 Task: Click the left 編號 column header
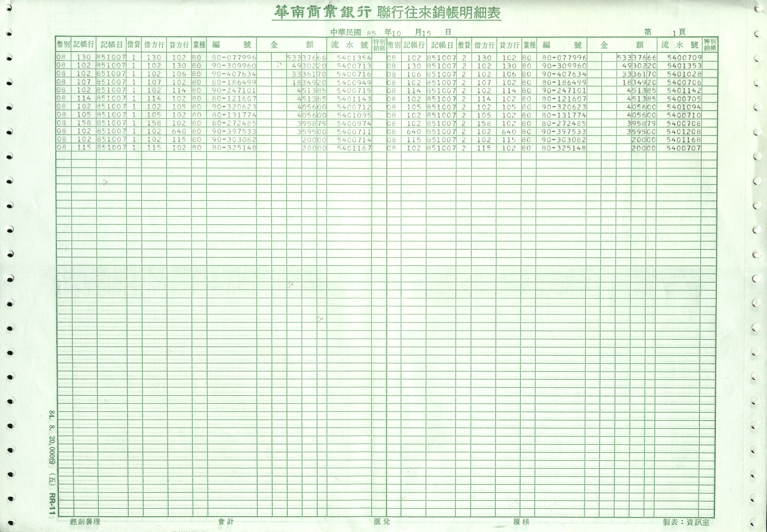tap(231, 44)
